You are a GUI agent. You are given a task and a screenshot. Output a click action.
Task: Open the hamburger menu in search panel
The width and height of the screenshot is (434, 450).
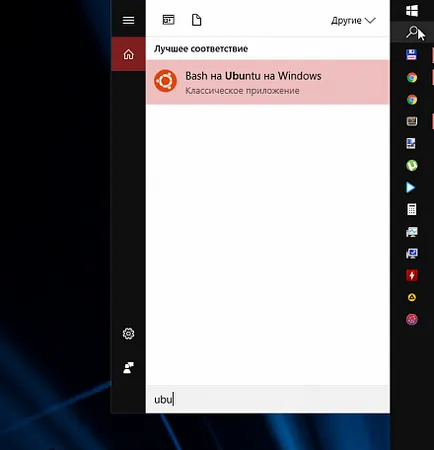click(x=128, y=20)
